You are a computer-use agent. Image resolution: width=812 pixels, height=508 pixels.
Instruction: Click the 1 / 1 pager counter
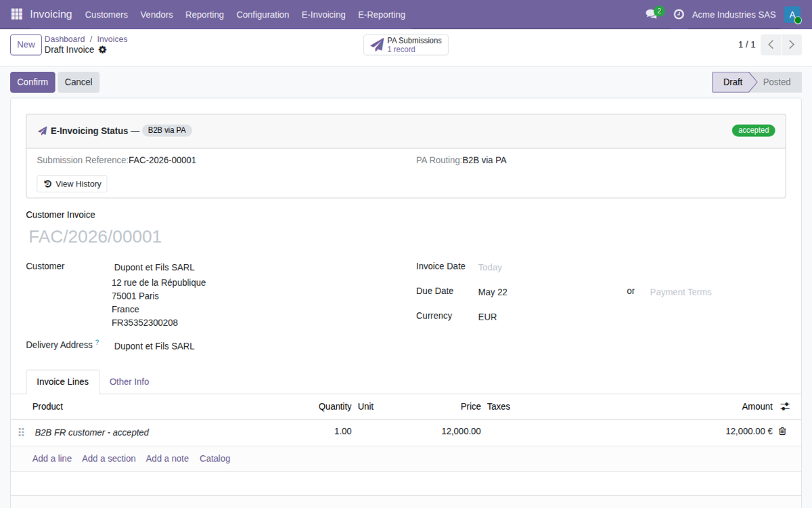[x=746, y=45]
